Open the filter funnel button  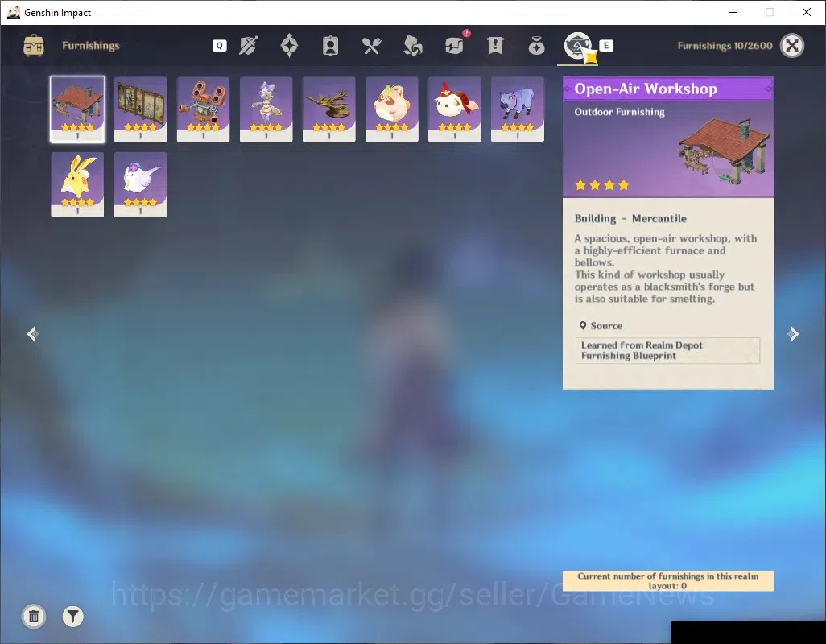(72, 617)
